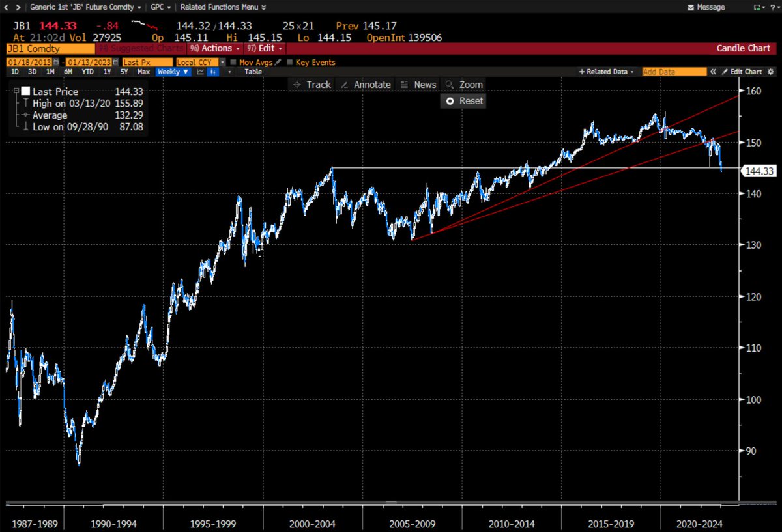Screen dimensions: 782x532
Task: Click the 144.33 price label on axis
Action: (759, 171)
